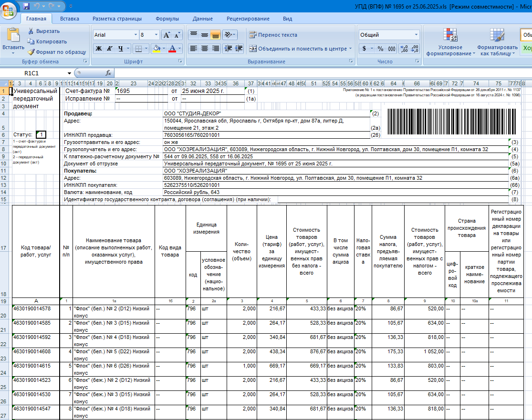This screenshot has width=532, height=420.
Task: Decrease font size with the small A icon
Action: (x=177, y=35)
